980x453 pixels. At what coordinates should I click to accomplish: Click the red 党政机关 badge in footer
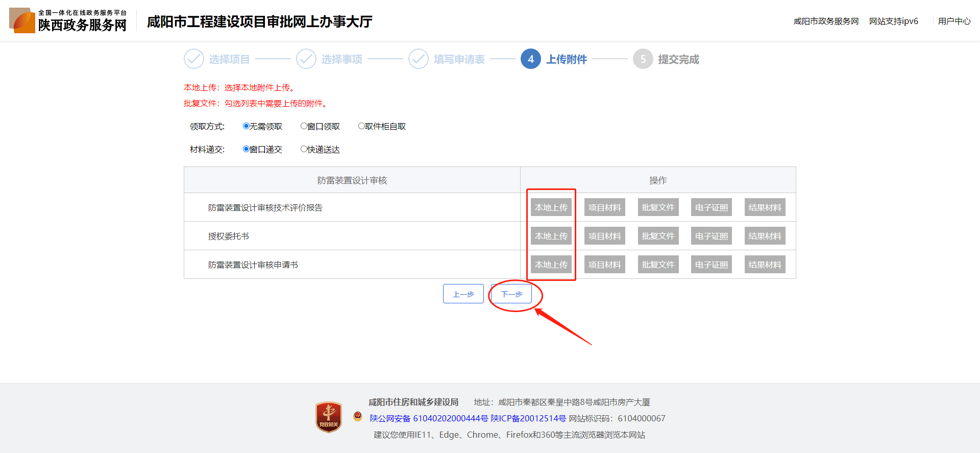click(x=329, y=417)
